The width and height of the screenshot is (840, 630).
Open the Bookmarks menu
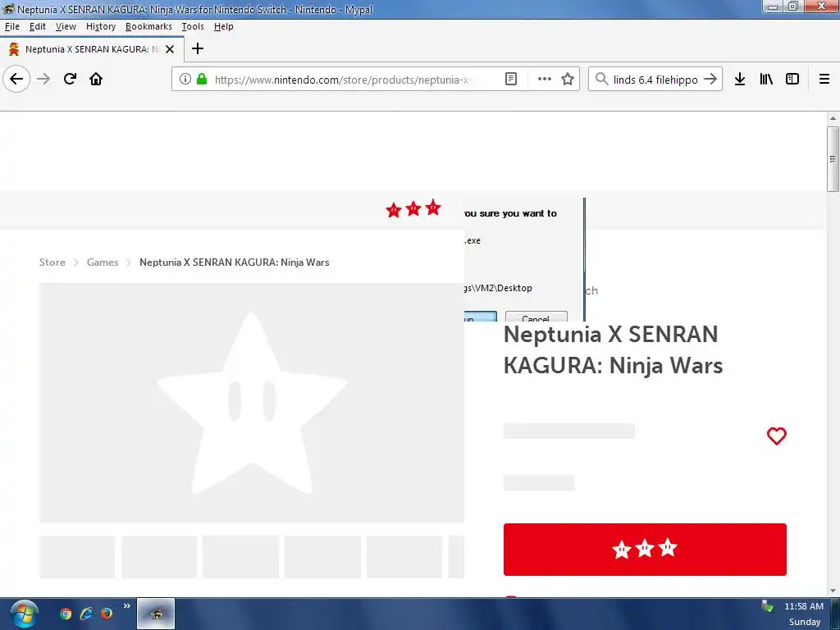click(148, 26)
